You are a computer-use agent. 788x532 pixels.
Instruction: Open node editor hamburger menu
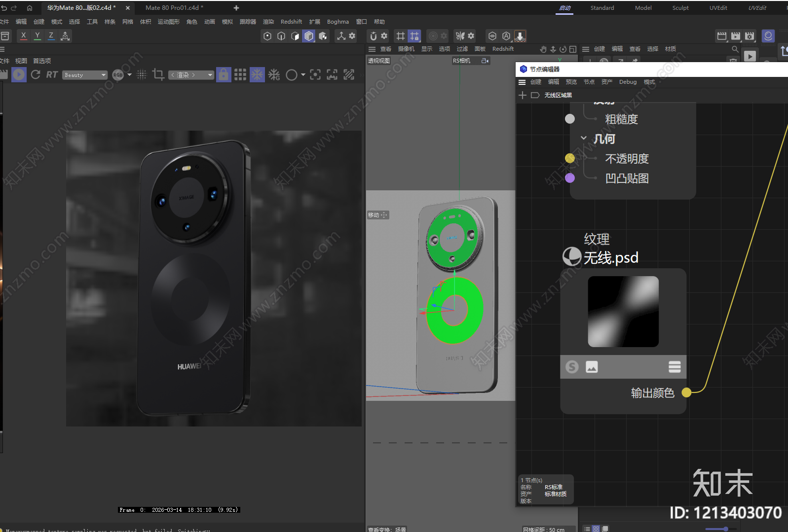coord(522,82)
